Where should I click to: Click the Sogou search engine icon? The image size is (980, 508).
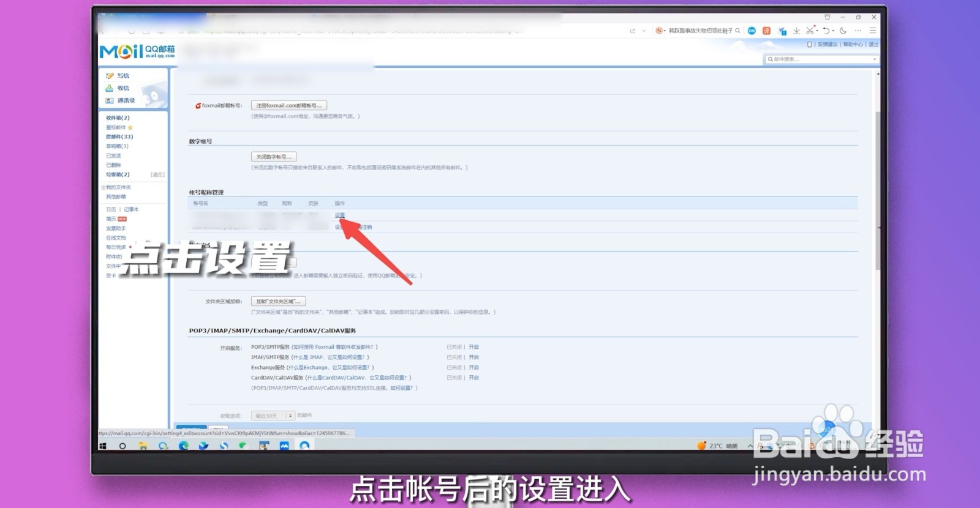click(x=659, y=31)
